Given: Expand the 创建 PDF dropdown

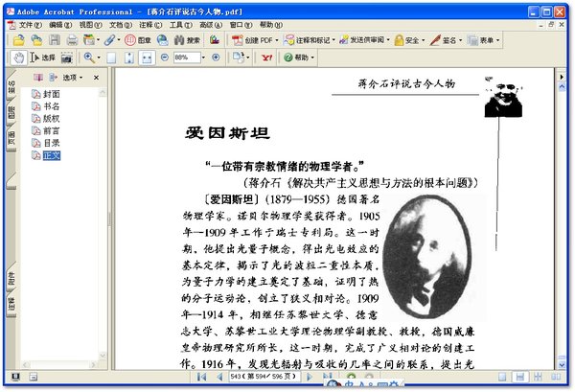Looking at the screenshot, I should (277, 40).
